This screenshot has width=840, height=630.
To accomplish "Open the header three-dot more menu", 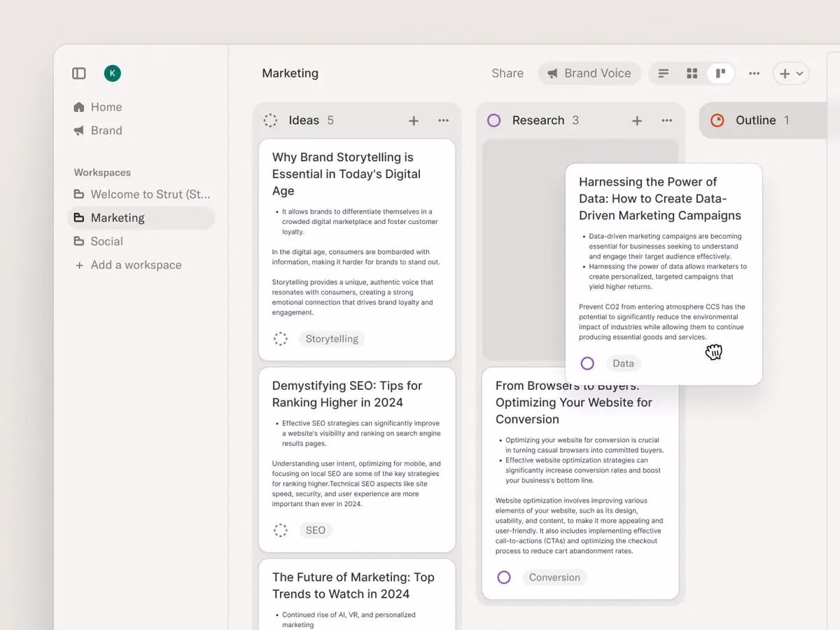I will point(754,73).
